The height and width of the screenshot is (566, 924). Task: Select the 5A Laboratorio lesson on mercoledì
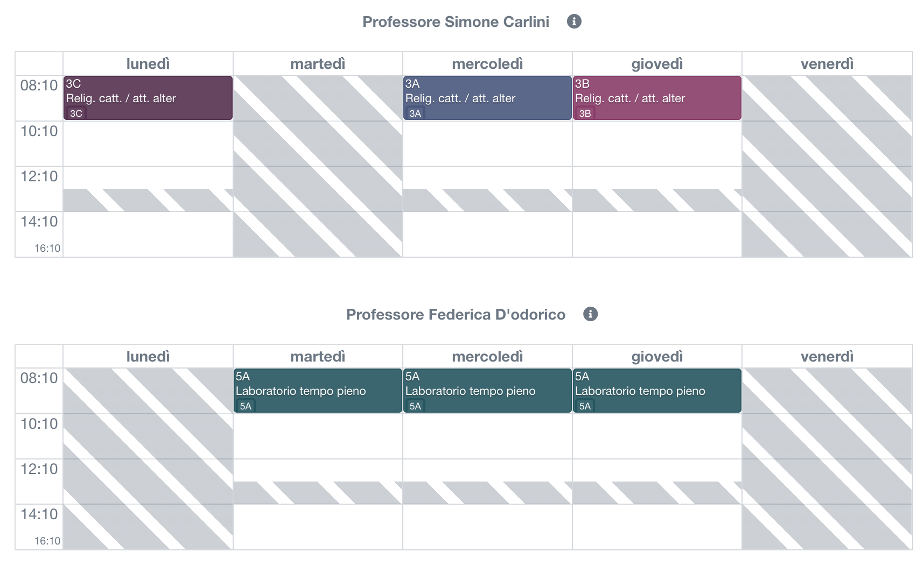(487, 390)
